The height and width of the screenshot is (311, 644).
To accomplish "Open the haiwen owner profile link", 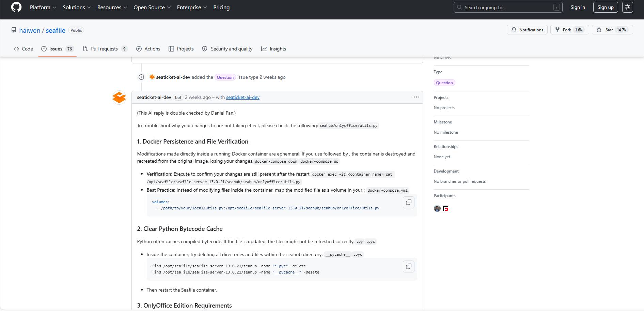I will pyautogui.click(x=30, y=30).
